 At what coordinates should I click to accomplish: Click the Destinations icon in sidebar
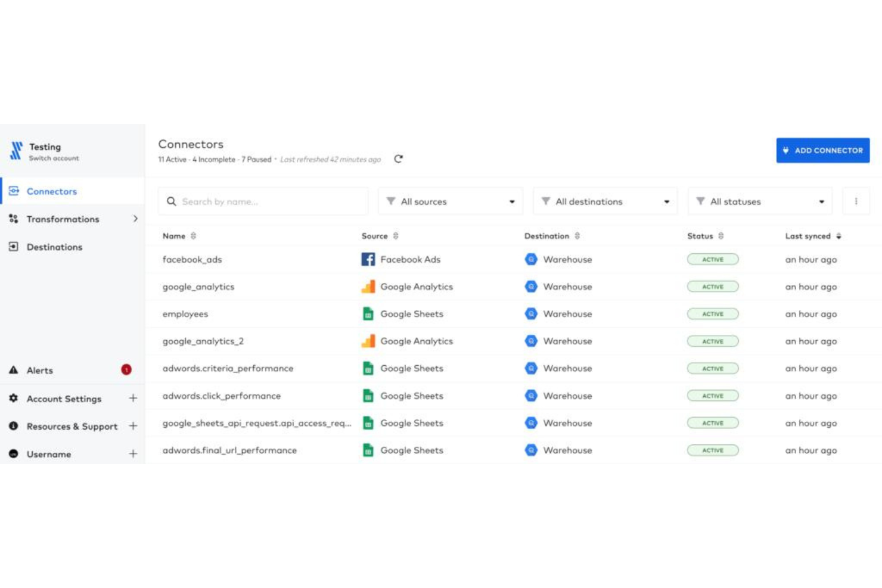pos(14,247)
